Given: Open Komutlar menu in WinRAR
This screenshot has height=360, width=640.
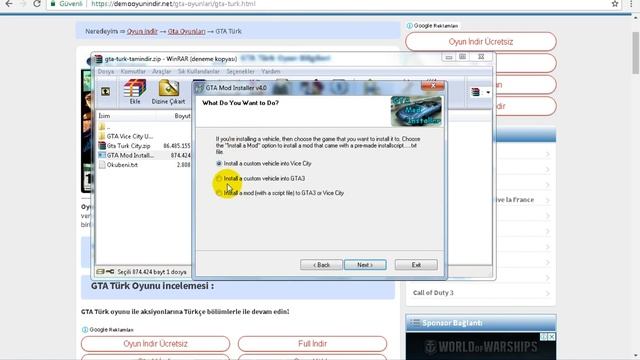Looking at the screenshot, I should coord(133,71).
